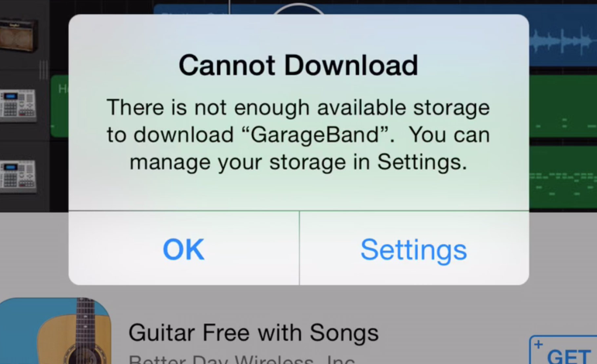Tap the Cannot Download alert title
Screen dimensions: 597x364
pyautogui.click(x=298, y=65)
